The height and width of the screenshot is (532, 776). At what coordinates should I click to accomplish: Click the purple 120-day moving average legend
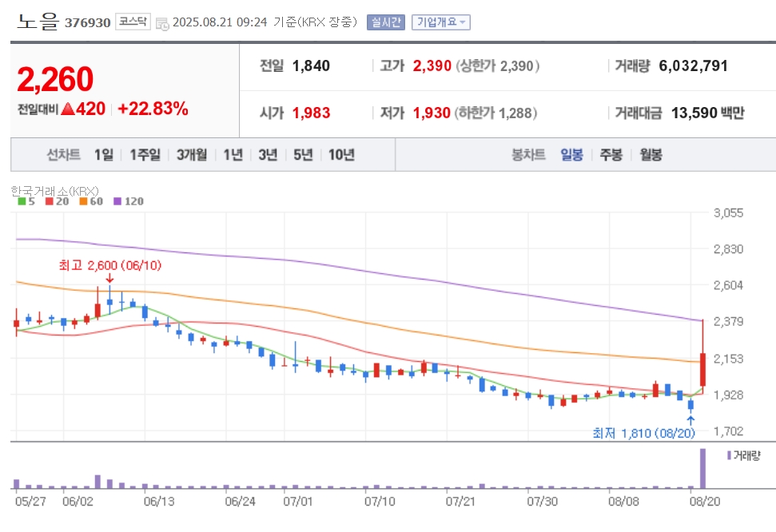129,201
